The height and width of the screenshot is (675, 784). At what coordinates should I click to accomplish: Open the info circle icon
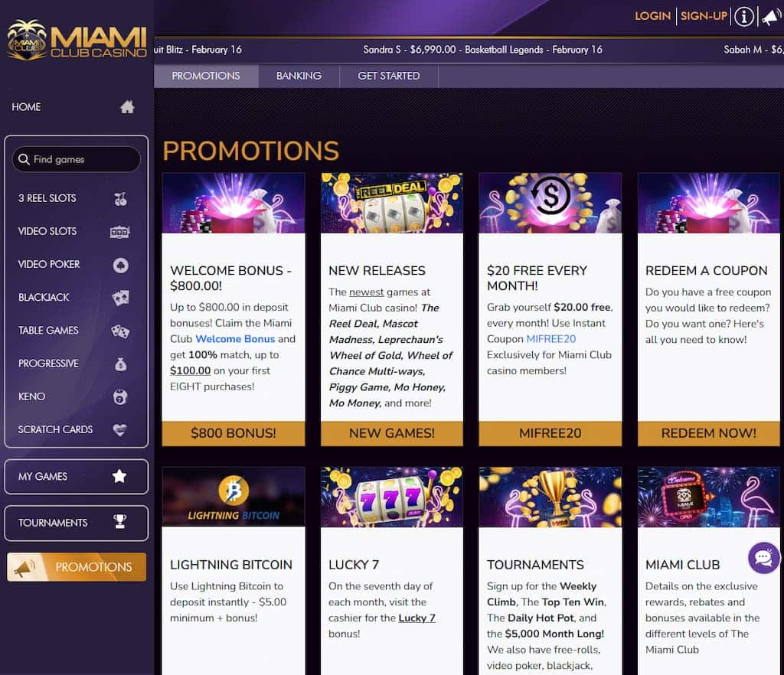[x=744, y=17]
